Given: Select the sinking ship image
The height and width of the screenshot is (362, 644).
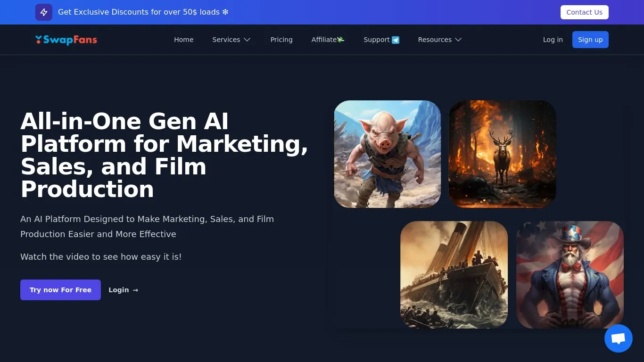Looking at the screenshot, I should click(454, 274).
